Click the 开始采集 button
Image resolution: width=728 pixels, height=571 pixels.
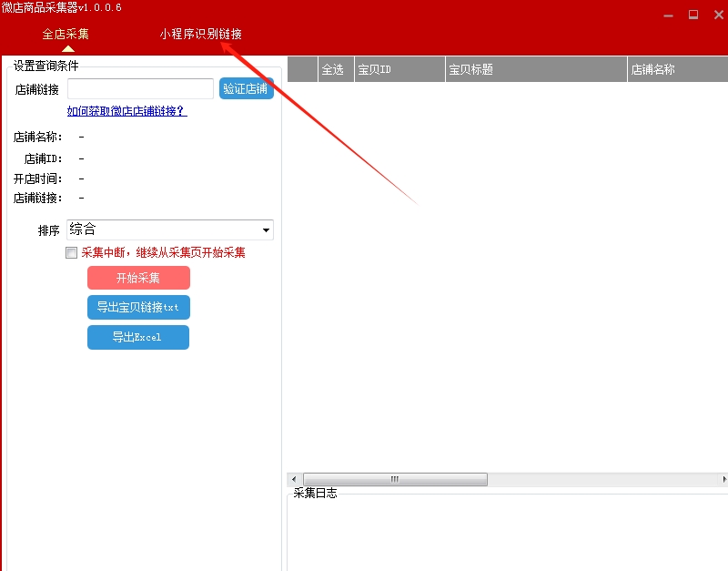(138, 278)
